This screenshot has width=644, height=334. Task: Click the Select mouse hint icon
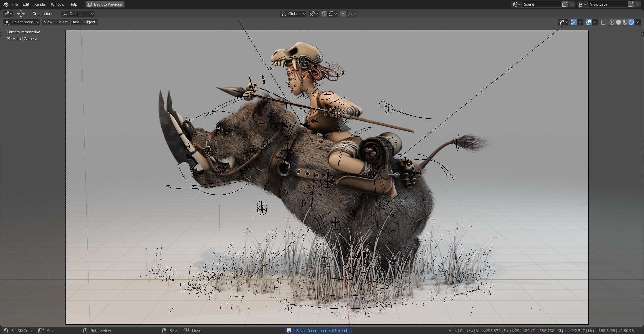pos(164,331)
